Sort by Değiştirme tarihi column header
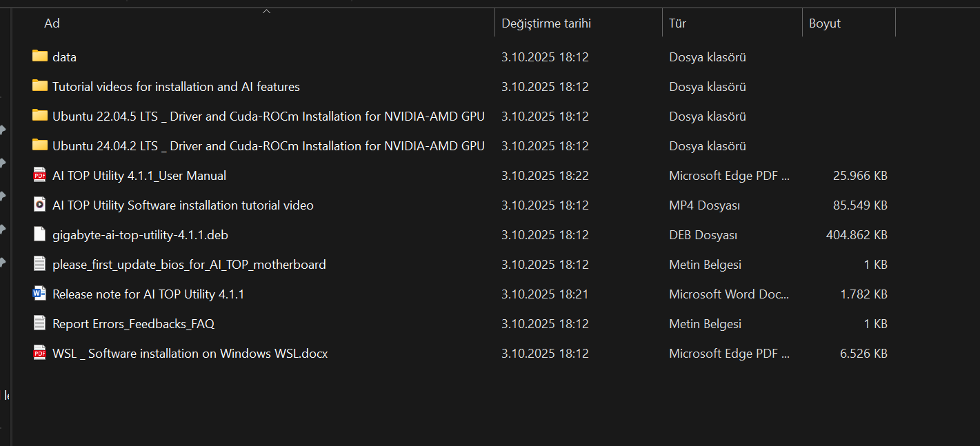Viewport: 980px width, 446px height. point(546,23)
